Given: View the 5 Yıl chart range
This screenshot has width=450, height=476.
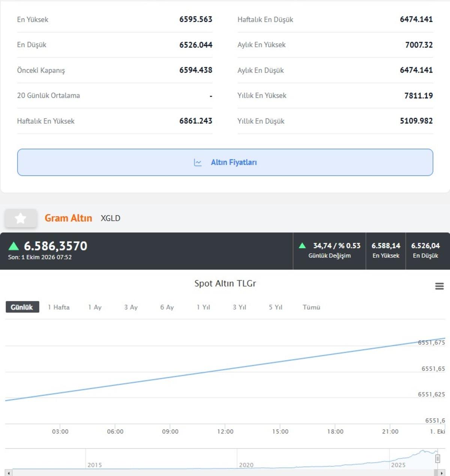Looking at the screenshot, I should (275, 307).
